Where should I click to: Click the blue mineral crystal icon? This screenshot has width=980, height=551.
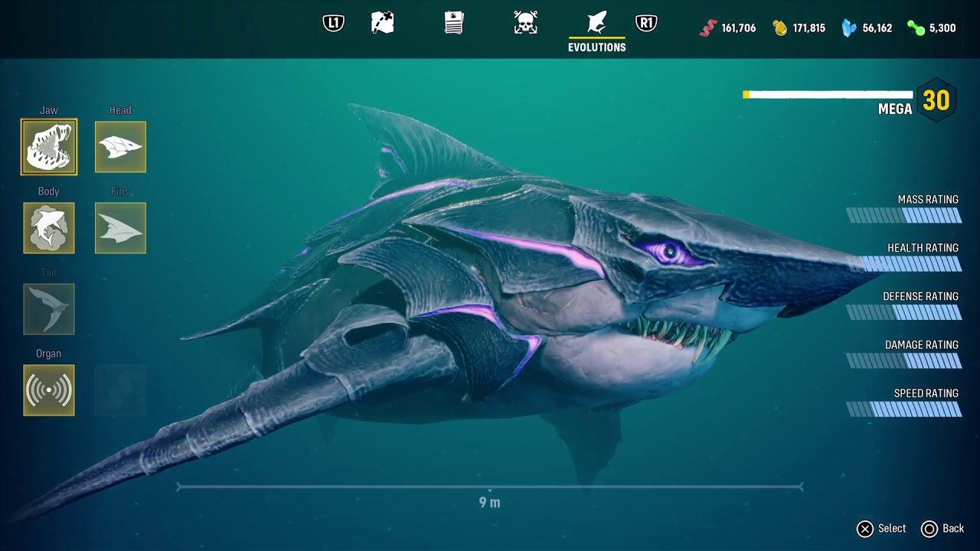(849, 28)
